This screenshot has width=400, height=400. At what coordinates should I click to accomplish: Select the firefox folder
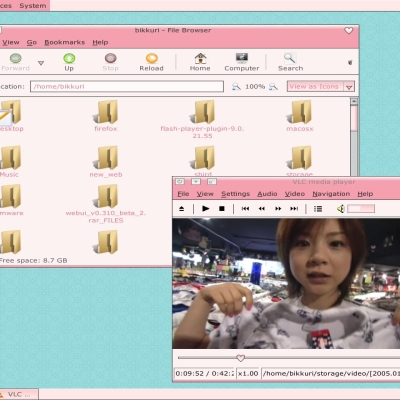[x=106, y=116]
